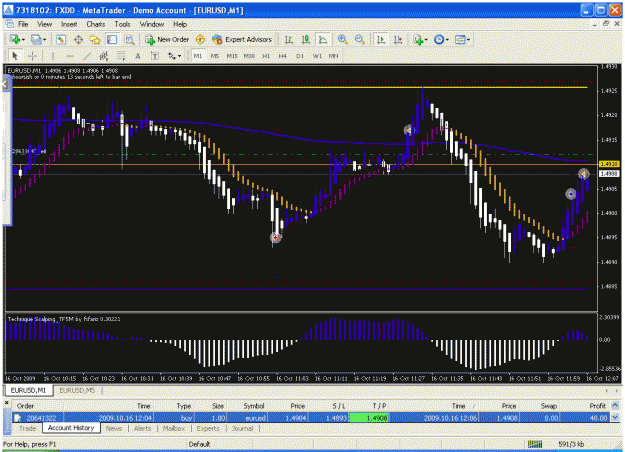Sort history by Profit column header

pyautogui.click(x=597, y=406)
